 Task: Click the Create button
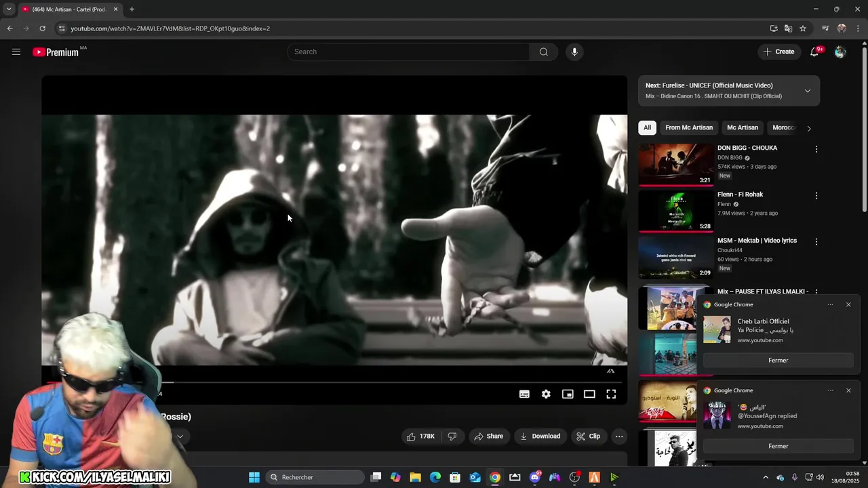778,52
